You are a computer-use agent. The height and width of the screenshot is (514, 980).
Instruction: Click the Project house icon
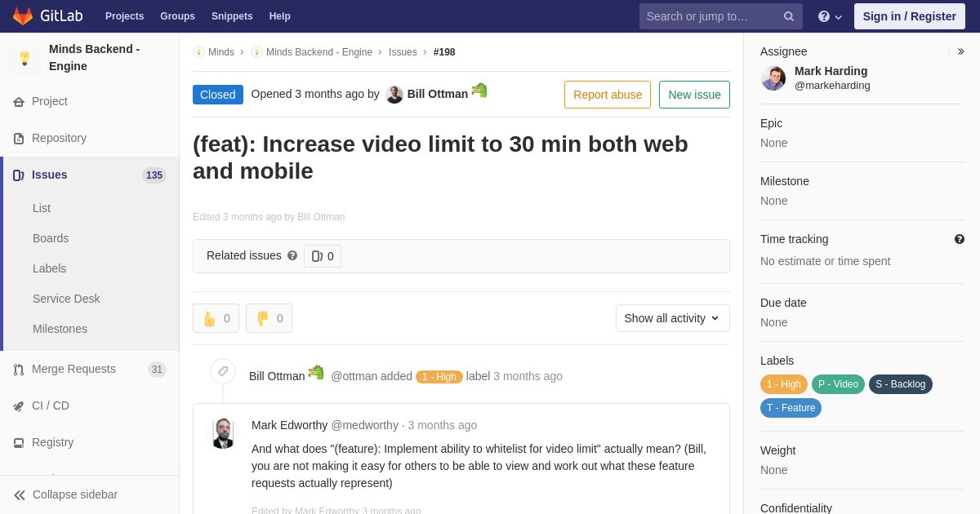tap(19, 102)
